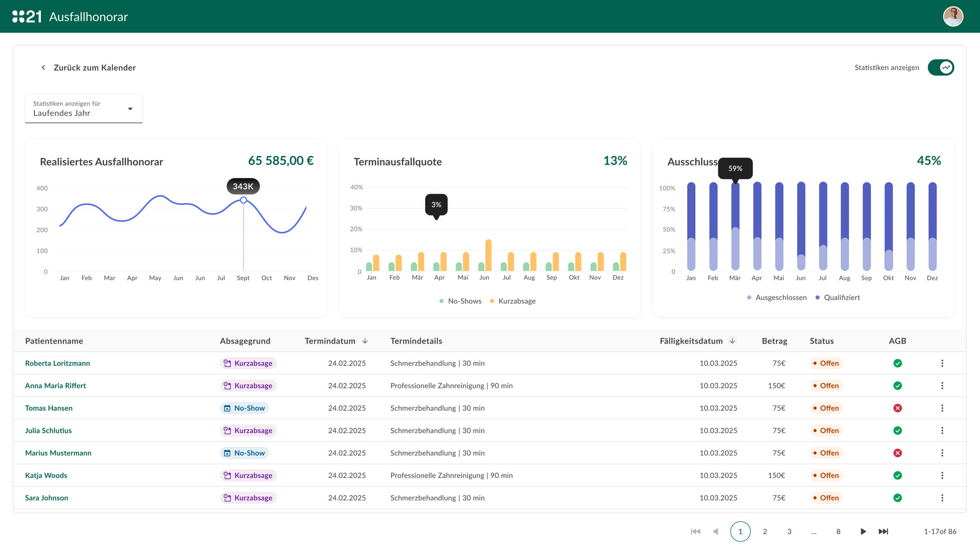Open row menu for Roberta Loritzmann
980x551 pixels.
coord(942,363)
